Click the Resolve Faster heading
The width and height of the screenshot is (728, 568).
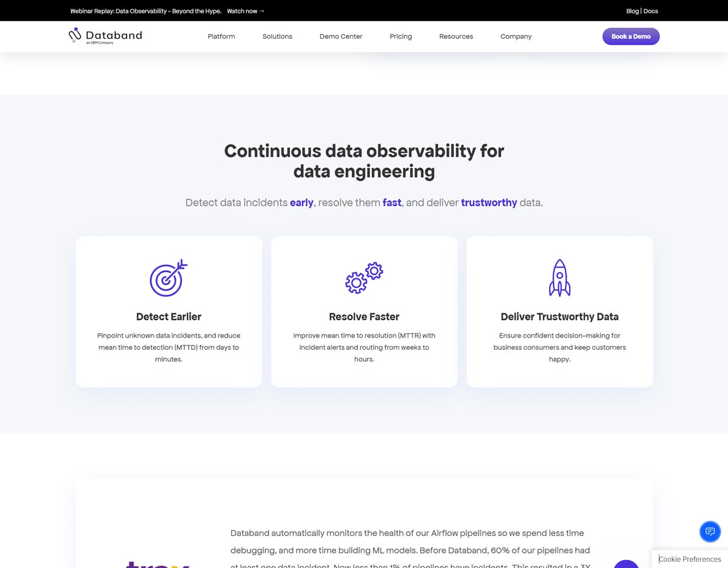[x=364, y=316]
